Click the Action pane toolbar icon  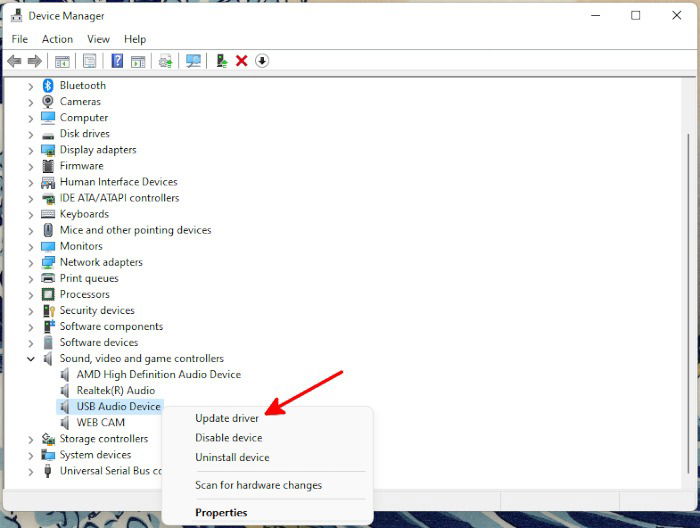coord(138,61)
